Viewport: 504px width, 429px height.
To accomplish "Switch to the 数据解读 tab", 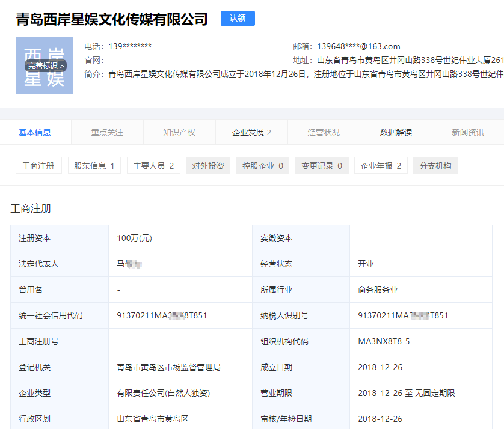I will coord(396,132).
